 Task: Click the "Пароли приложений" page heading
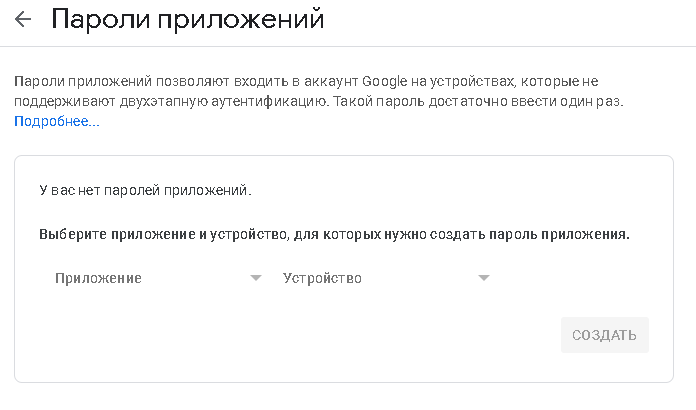click(187, 20)
